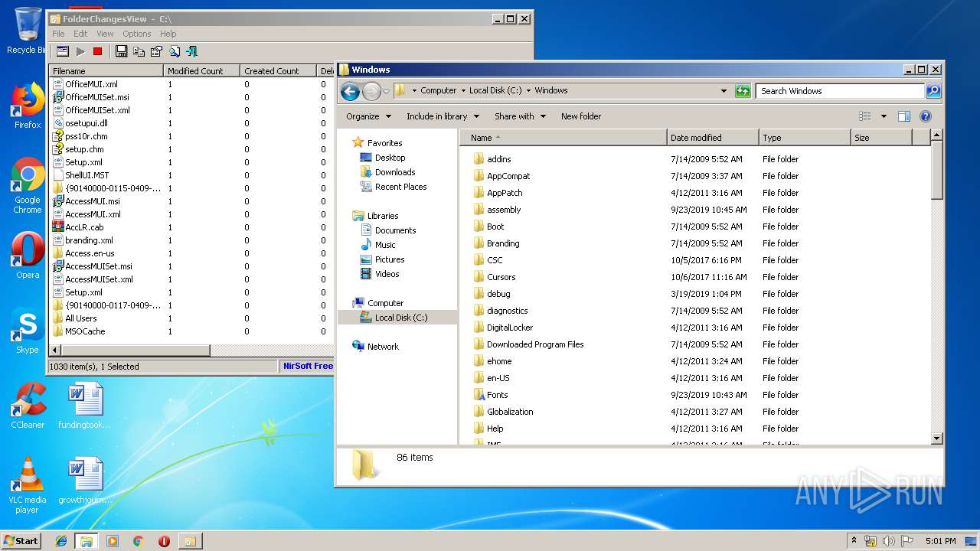Click the Start monitoring play icon
The height and width of the screenshot is (551, 980).
tap(80, 51)
